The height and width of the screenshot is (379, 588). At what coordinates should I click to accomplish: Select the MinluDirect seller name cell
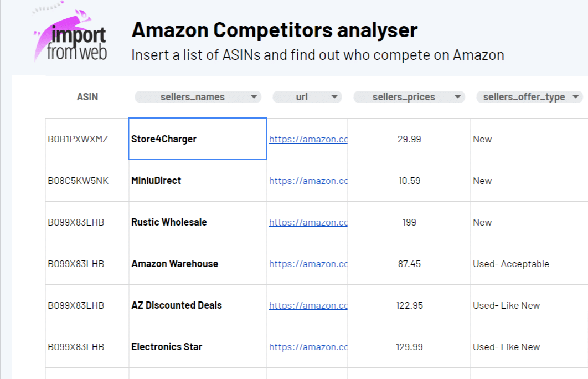tap(198, 181)
